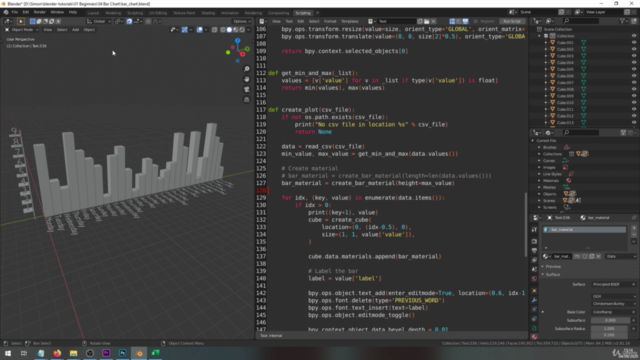This screenshot has height=360, width=640.
Task: Select the bar_material slot
Action: 584,230
